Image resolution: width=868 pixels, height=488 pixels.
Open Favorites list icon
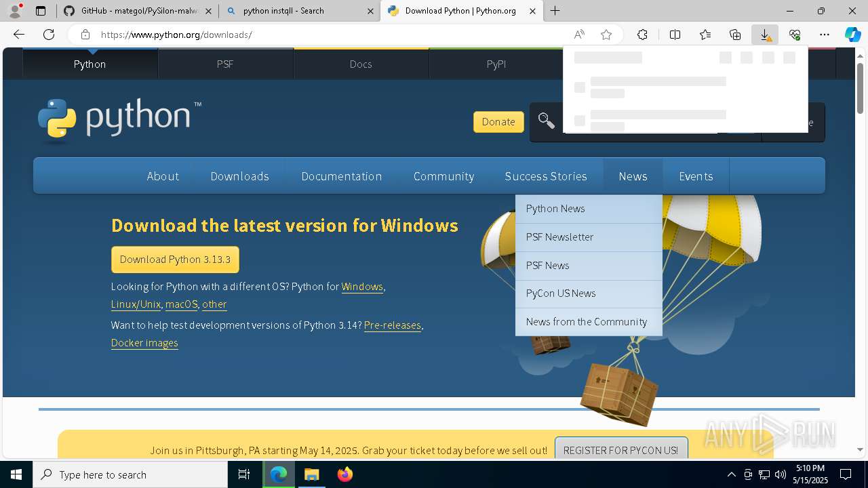705,35
